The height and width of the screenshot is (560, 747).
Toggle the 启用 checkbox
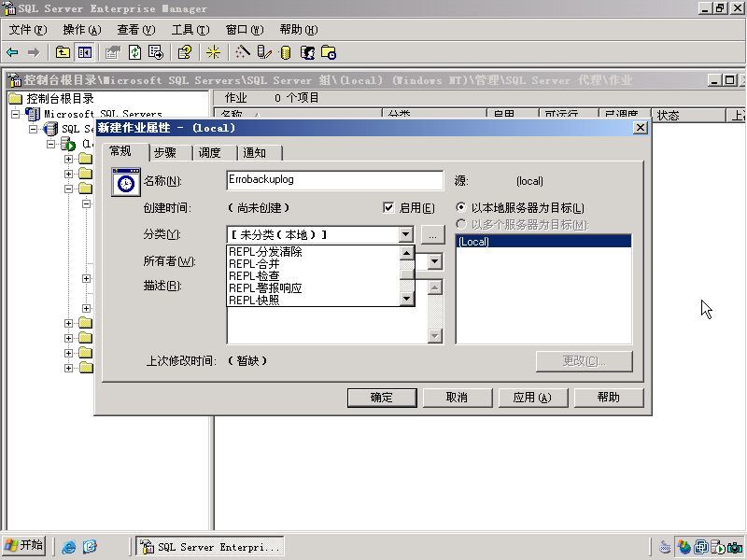pyautogui.click(x=388, y=207)
